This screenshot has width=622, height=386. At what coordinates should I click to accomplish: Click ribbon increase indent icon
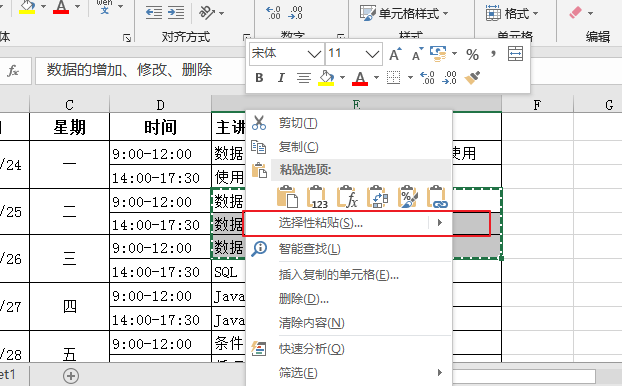click(176, 13)
